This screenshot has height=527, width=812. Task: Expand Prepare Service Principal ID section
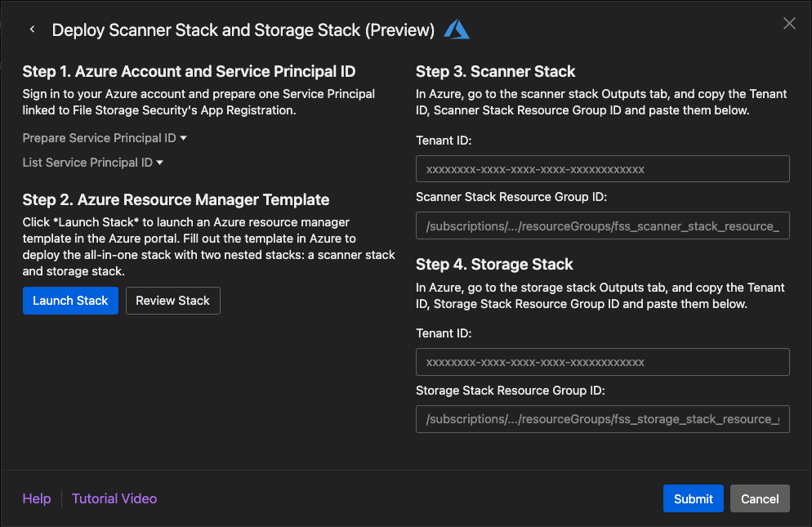pos(105,138)
